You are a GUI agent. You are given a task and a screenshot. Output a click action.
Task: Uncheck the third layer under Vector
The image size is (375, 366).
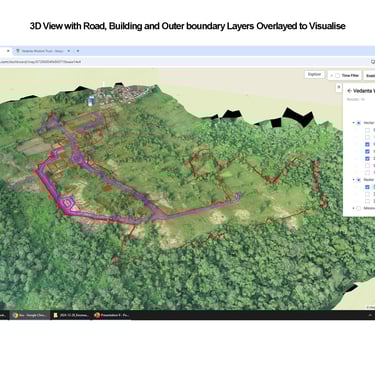367,144
